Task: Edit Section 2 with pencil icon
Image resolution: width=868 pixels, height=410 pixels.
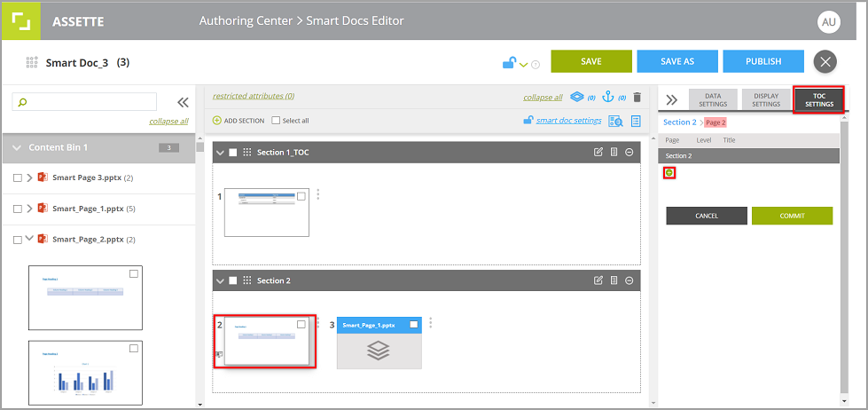Action: tap(598, 280)
